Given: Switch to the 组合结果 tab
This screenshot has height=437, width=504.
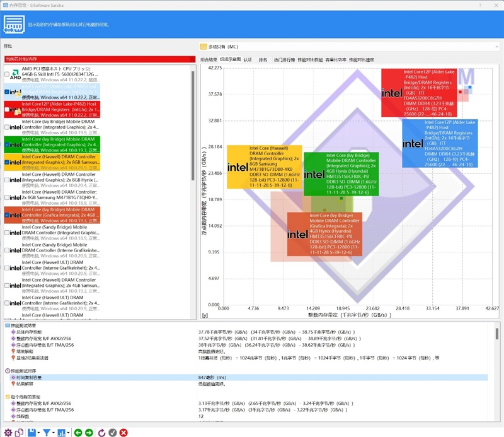Looking at the screenshot, I should coord(209,60).
